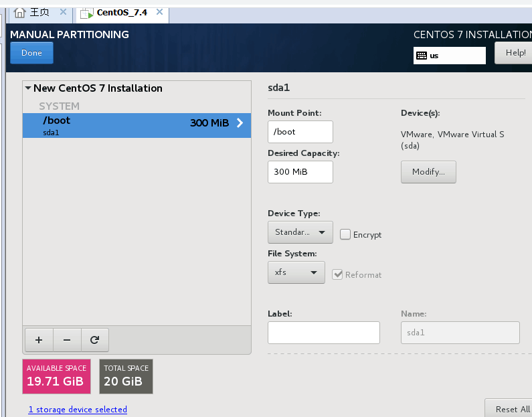Click the Mount Point field containing /boot
This screenshot has height=417, width=532.
pos(300,132)
